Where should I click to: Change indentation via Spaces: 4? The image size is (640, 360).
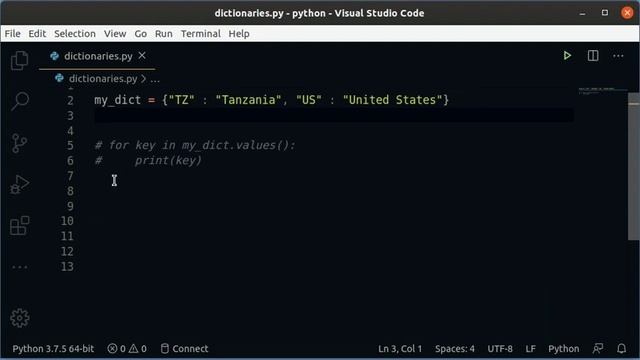pos(455,349)
